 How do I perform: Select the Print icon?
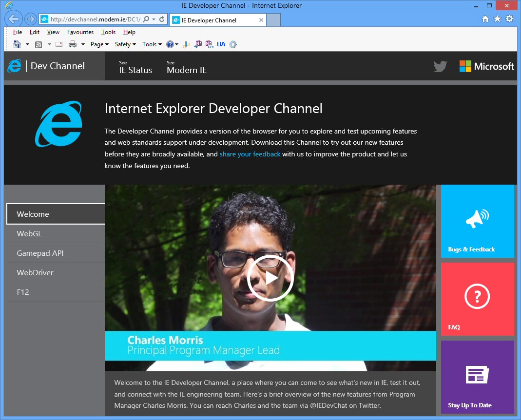pyautogui.click(x=73, y=44)
